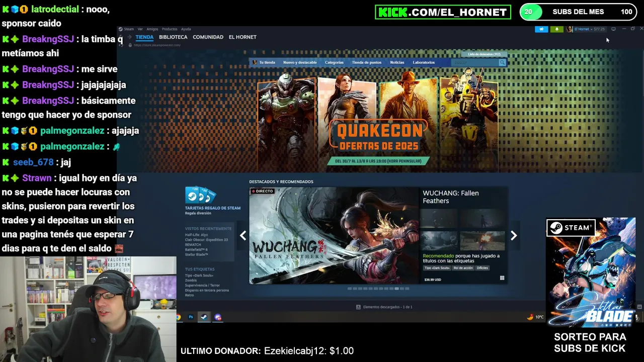Open Clair Obscur: Expedition 33 link
The width and height of the screenshot is (644, 362).
click(206, 240)
